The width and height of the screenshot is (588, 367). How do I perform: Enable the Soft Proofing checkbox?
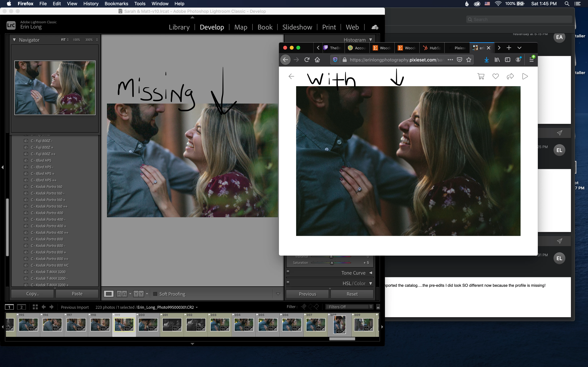tap(155, 294)
